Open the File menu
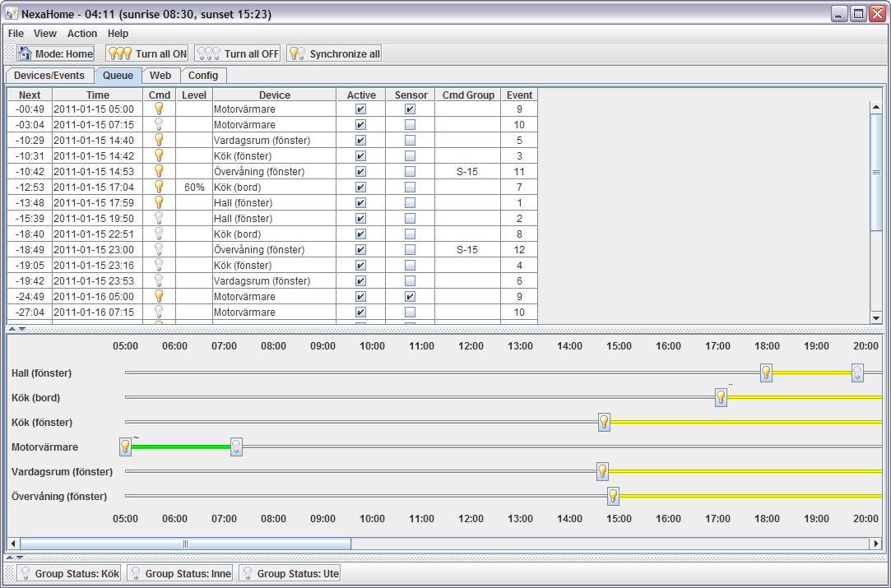Viewport: 891px width, 588px height. [16, 34]
